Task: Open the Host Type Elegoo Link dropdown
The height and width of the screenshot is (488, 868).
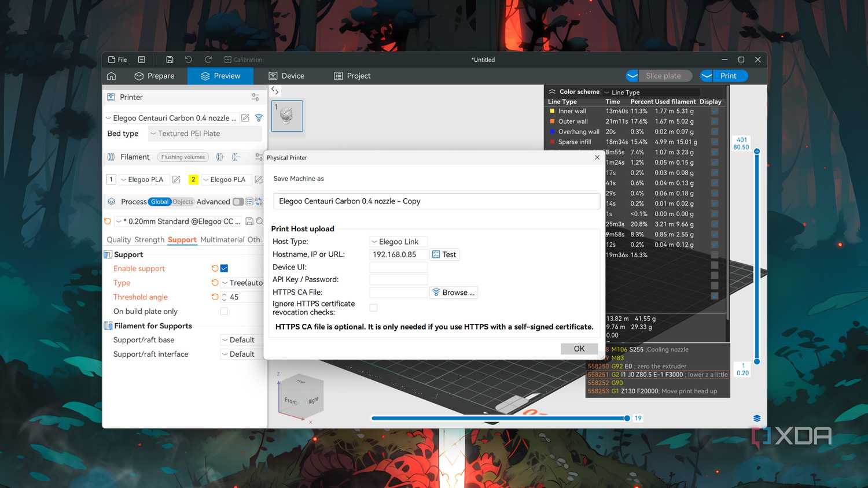Action: (399, 242)
